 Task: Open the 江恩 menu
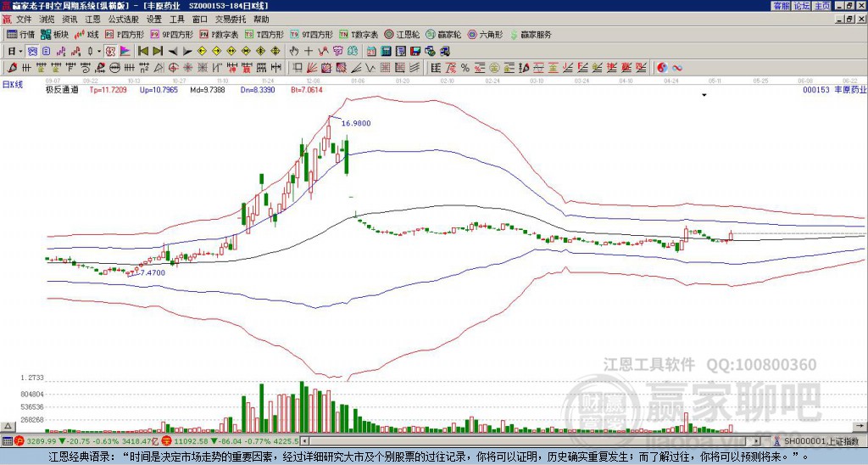click(92, 20)
